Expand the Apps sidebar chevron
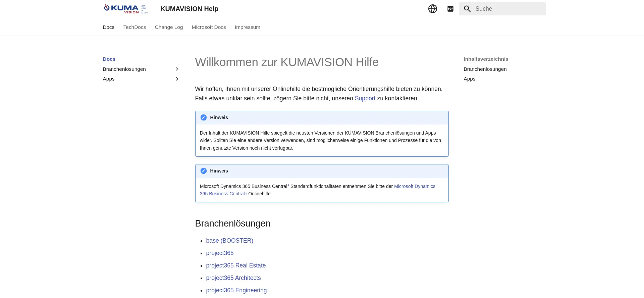Screen dimensions: 644x298 click(177, 79)
